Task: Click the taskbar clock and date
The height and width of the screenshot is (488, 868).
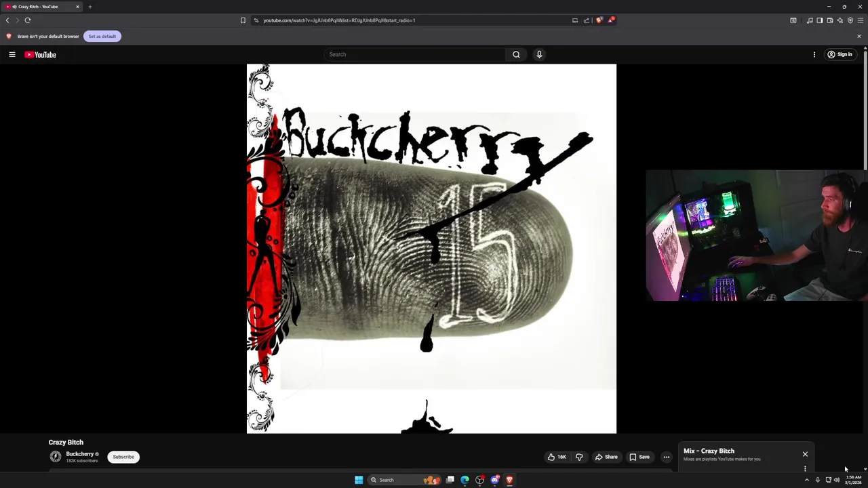Action: pyautogui.click(x=853, y=480)
